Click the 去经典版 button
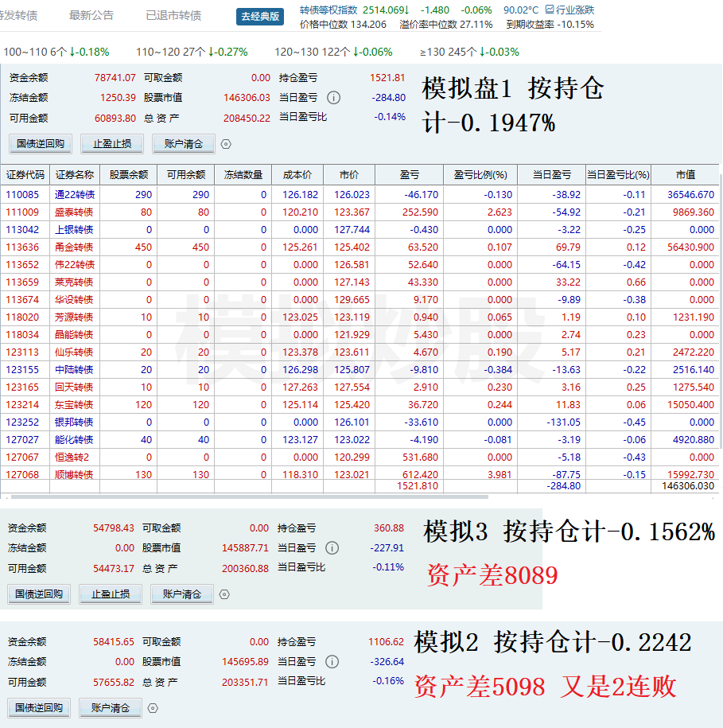The image size is (723, 728). click(x=259, y=16)
